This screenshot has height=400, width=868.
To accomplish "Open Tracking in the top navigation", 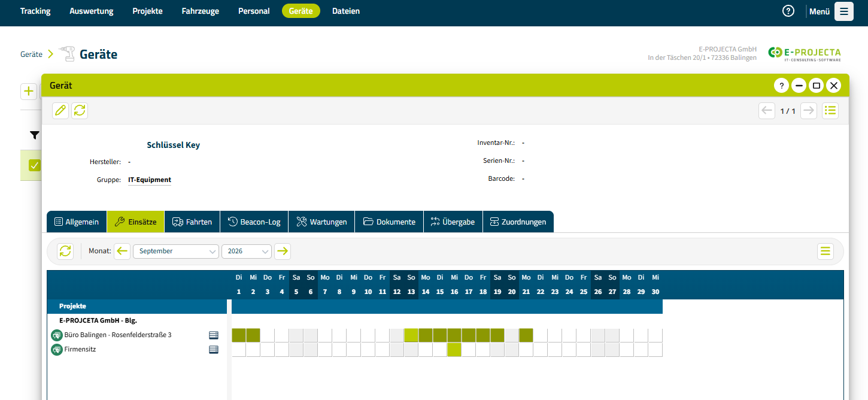I will click(35, 11).
